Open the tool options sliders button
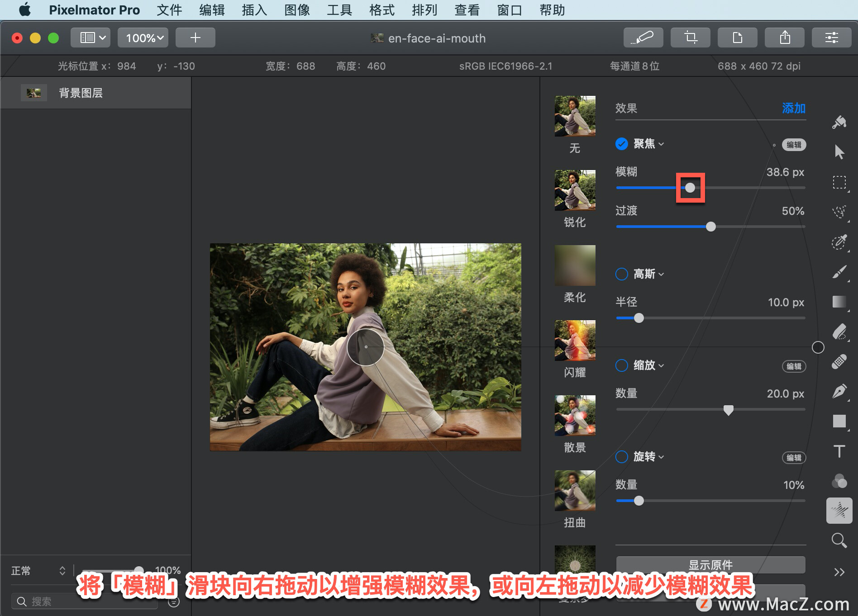The height and width of the screenshot is (616, 858). click(831, 38)
